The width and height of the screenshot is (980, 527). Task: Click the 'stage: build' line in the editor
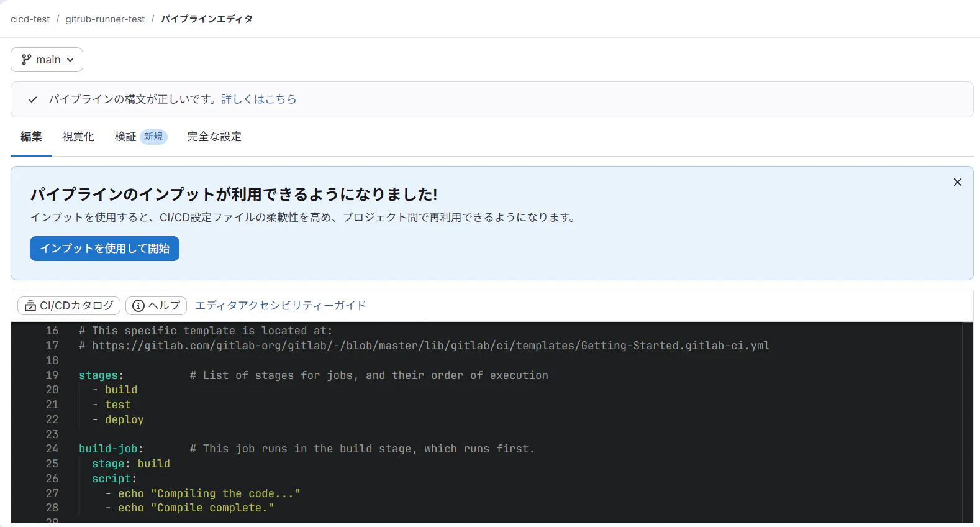coord(131,464)
